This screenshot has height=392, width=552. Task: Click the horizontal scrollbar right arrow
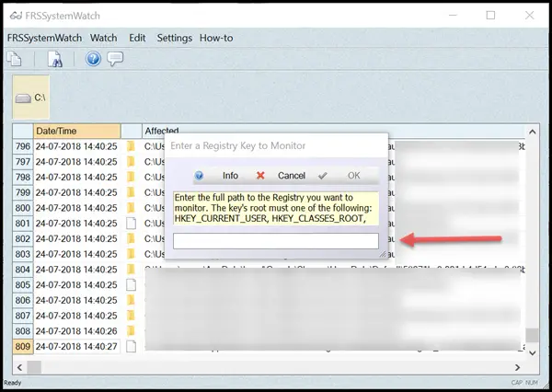[517, 367]
